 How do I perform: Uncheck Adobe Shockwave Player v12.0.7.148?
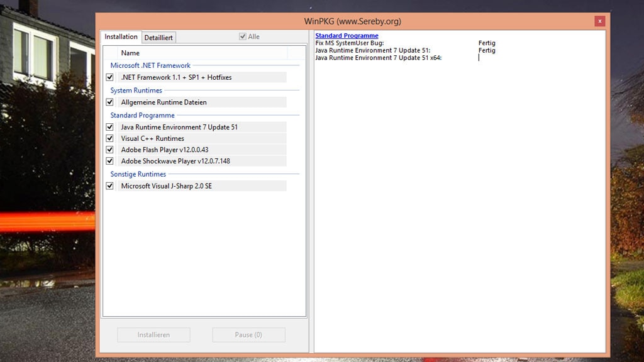pyautogui.click(x=109, y=161)
